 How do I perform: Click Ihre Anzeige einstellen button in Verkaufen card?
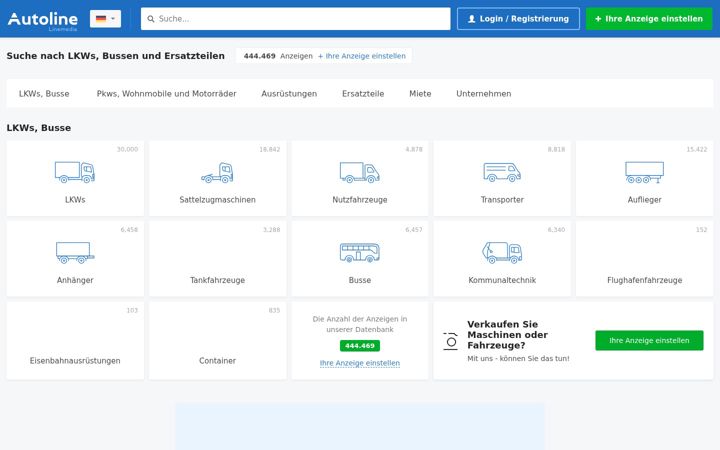click(x=649, y=341)
